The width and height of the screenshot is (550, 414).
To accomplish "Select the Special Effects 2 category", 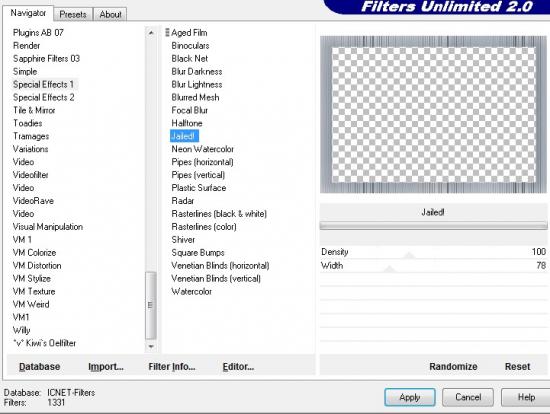I will (x=43, y=98).
